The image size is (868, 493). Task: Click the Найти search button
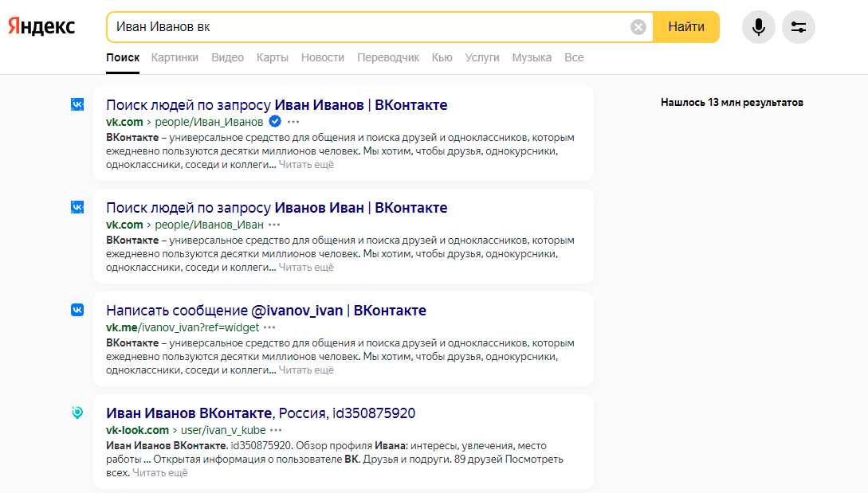coord(686,27)
